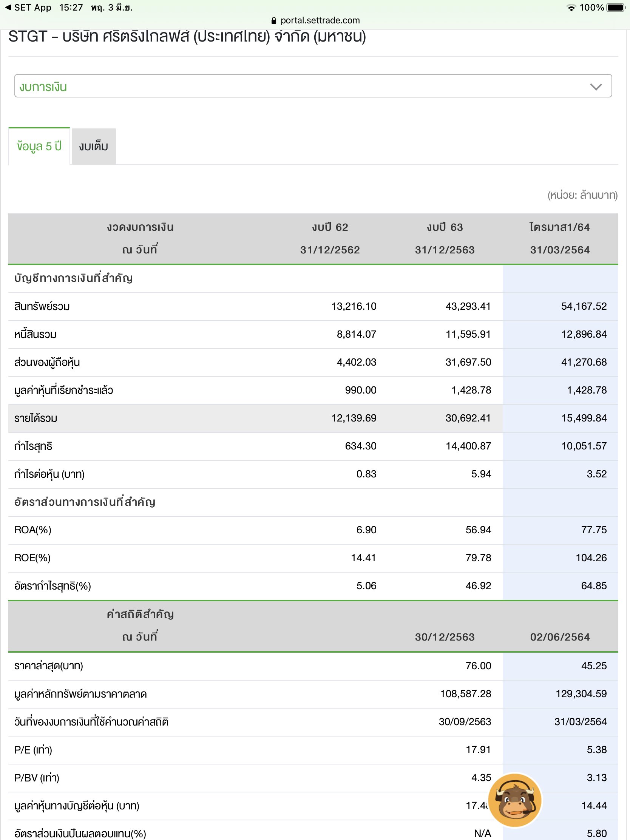The width and height of the screenshot is (630, 840).
Task: Click net profit margin value 46.92
Action: [479, 586]
